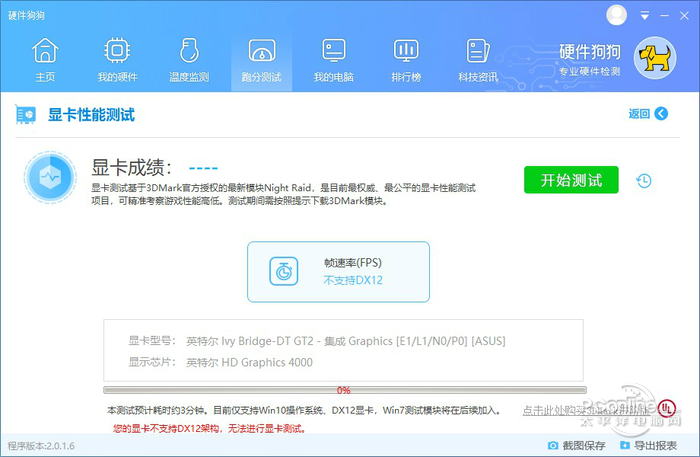
Task: Click the red DX12 unsupported warning text
Action: (209, 428)
